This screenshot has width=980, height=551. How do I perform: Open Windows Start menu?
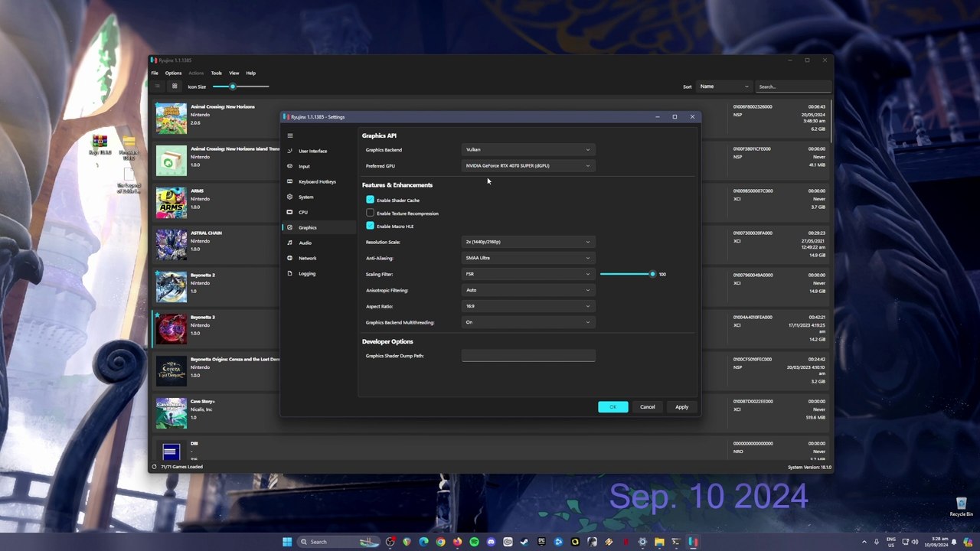coord(287,542)
